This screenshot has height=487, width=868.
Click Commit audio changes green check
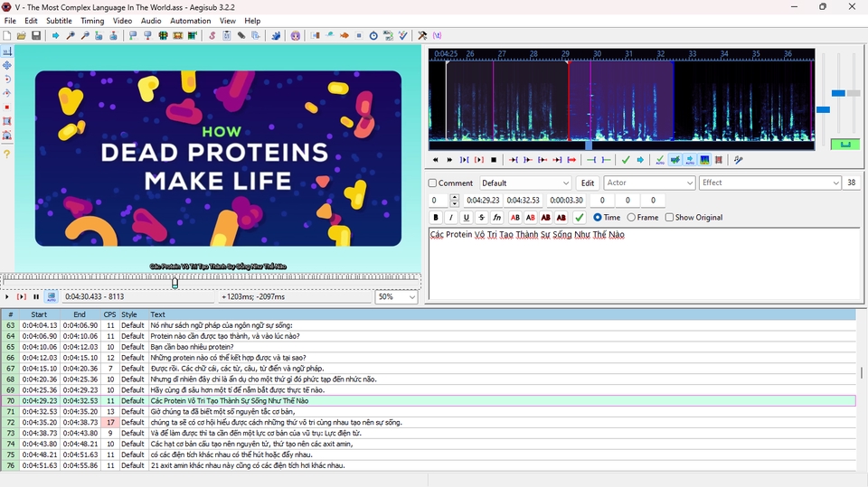pos(626,160)
